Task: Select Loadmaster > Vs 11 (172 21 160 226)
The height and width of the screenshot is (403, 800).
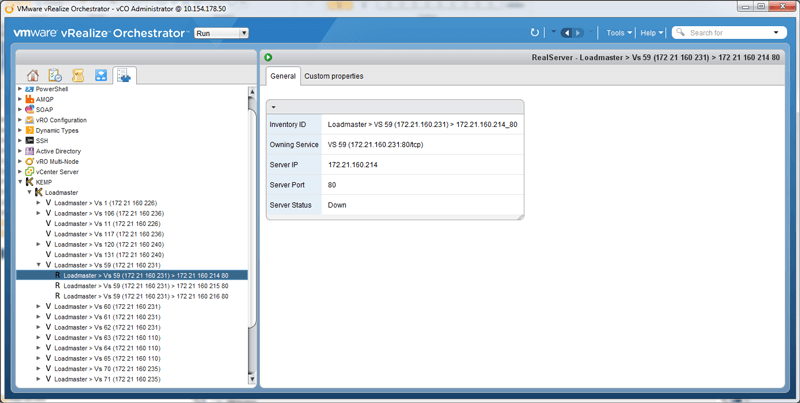Action: (x=107, y=223)
